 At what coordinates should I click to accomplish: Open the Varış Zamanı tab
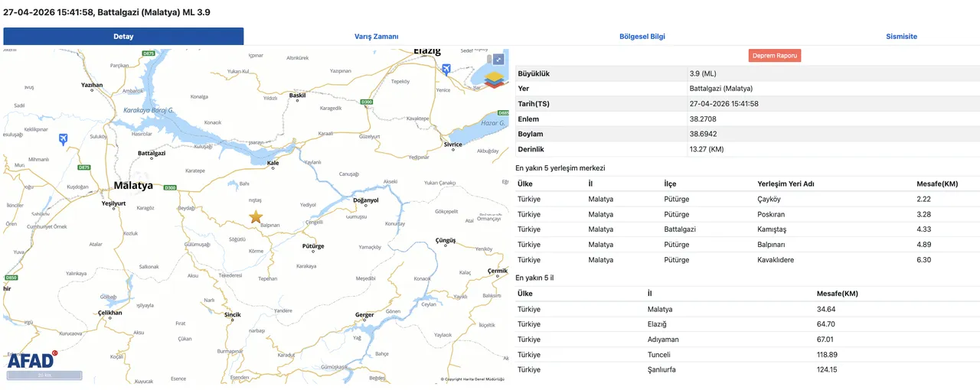[x=376, y=37]
